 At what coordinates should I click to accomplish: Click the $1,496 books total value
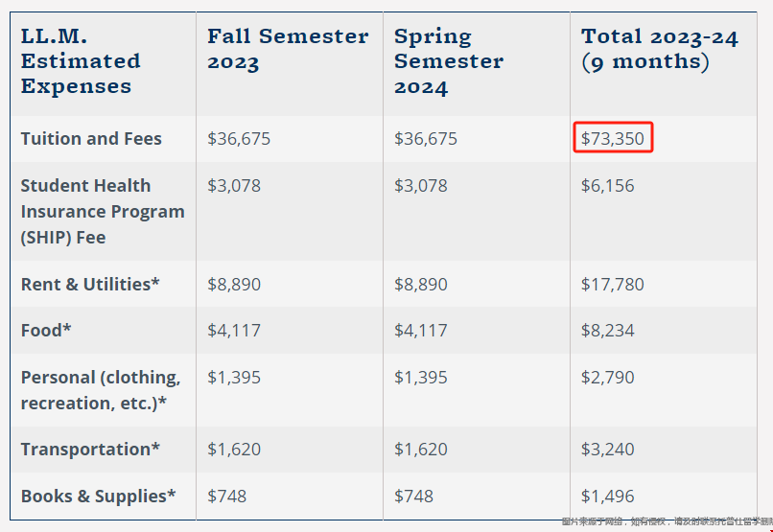[x=607, y=496]
